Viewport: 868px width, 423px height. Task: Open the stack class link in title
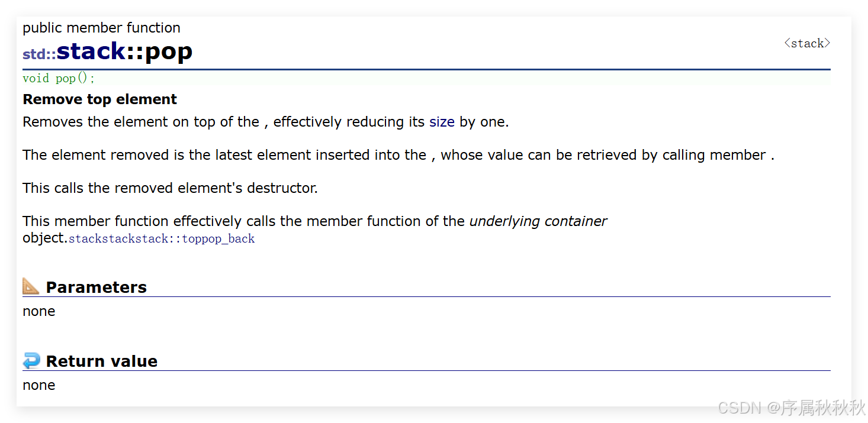tap(91, 51)
